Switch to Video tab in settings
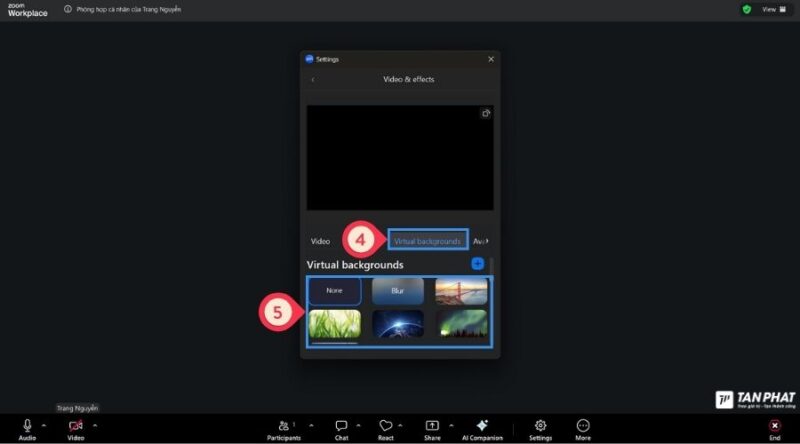The image size is (800, 444). 320,241
